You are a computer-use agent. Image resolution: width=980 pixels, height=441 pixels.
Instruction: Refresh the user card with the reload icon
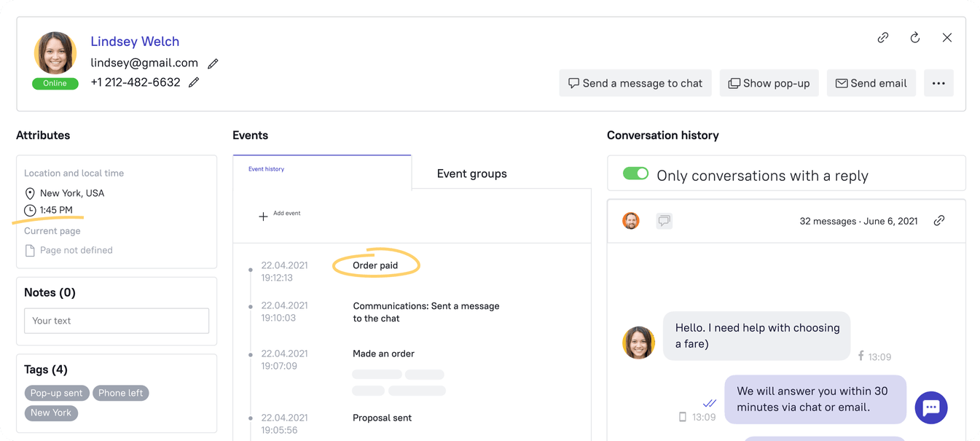pyautogui.click(x=915, y=37)
